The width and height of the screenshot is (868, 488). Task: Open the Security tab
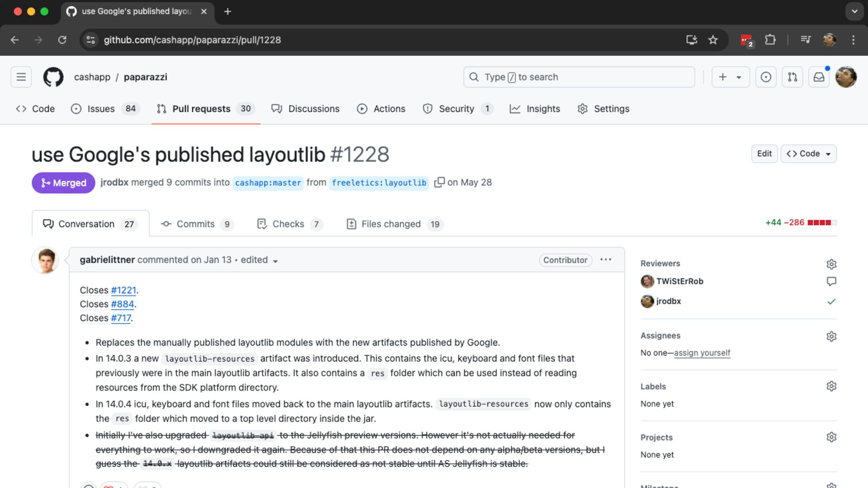point(457,109)
